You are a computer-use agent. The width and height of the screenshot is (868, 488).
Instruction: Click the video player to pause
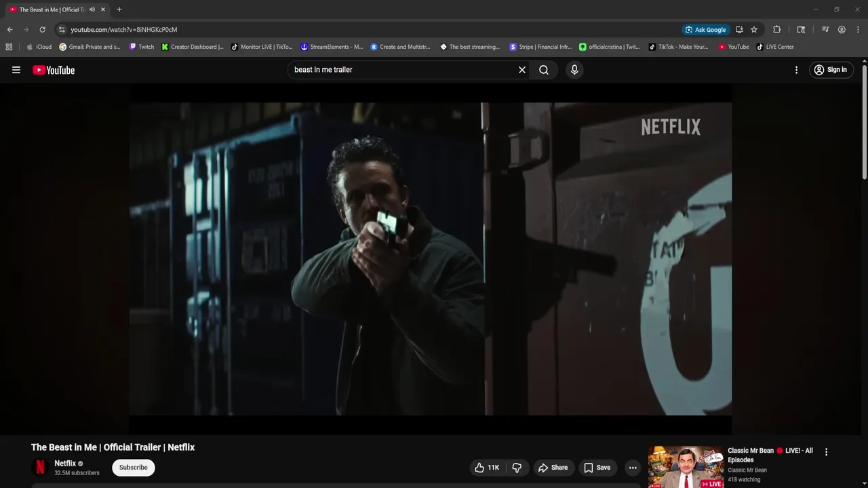point(430,259)
